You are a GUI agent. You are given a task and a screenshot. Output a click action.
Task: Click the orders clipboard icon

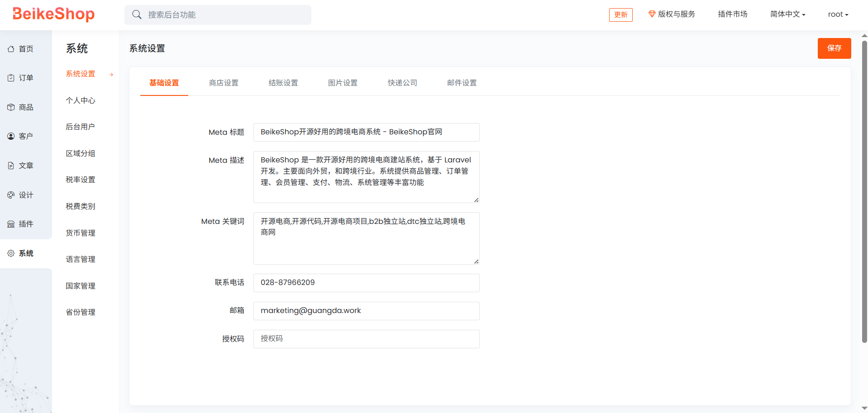tap(11, 78)
